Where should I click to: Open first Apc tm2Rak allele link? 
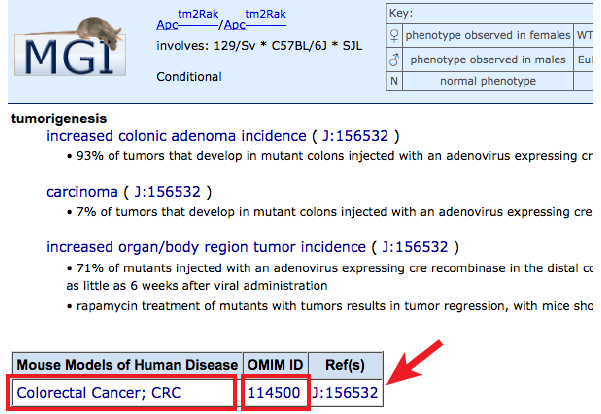pos(187,20)
